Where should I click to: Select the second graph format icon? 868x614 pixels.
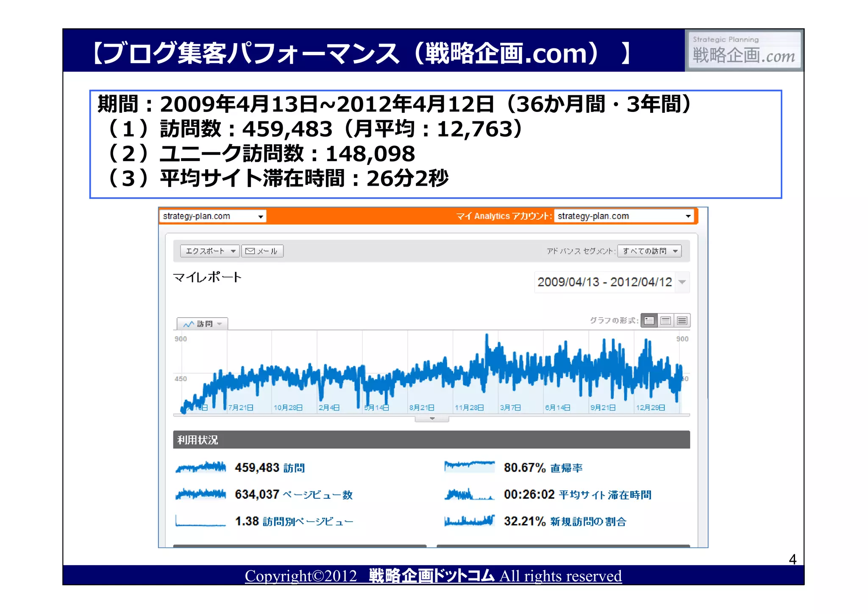tap(665, 321)
